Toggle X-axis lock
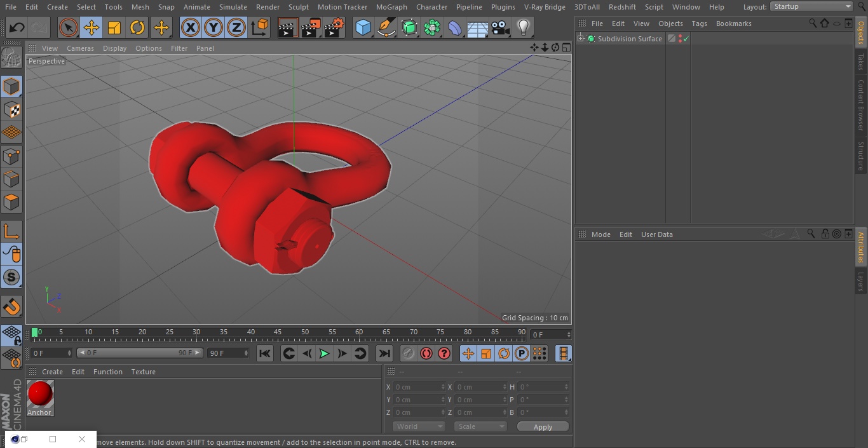Viewport: 868px width, 448px height. [x=191, y=27]
